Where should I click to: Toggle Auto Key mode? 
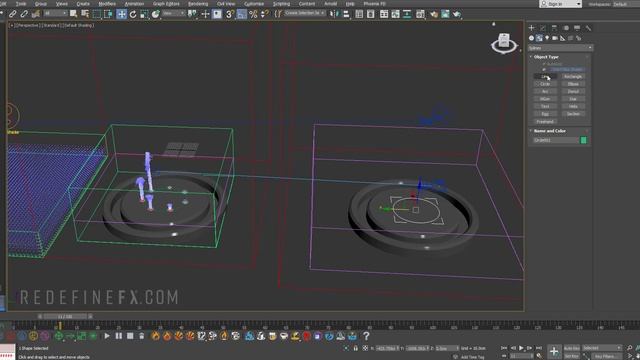click(x=571, y=348)
